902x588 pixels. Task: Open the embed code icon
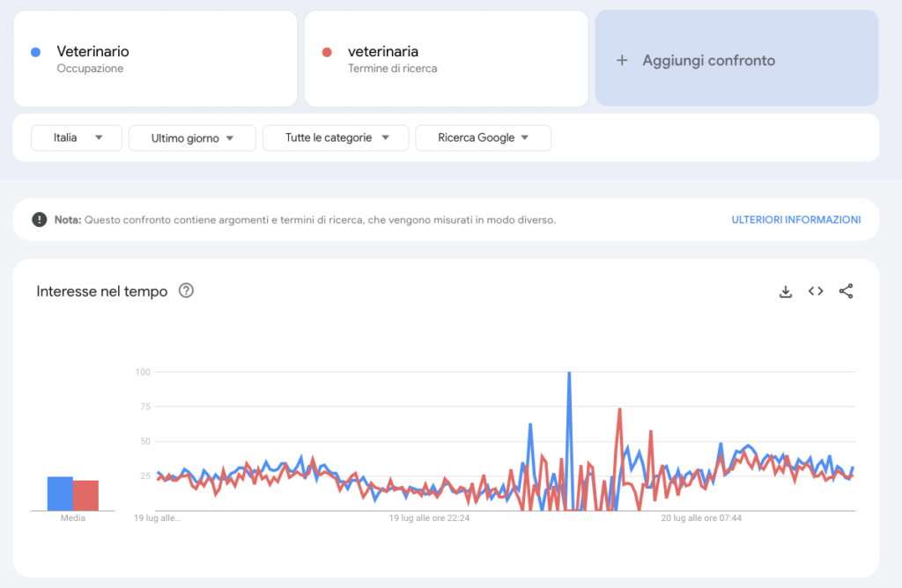pos(816,291)
